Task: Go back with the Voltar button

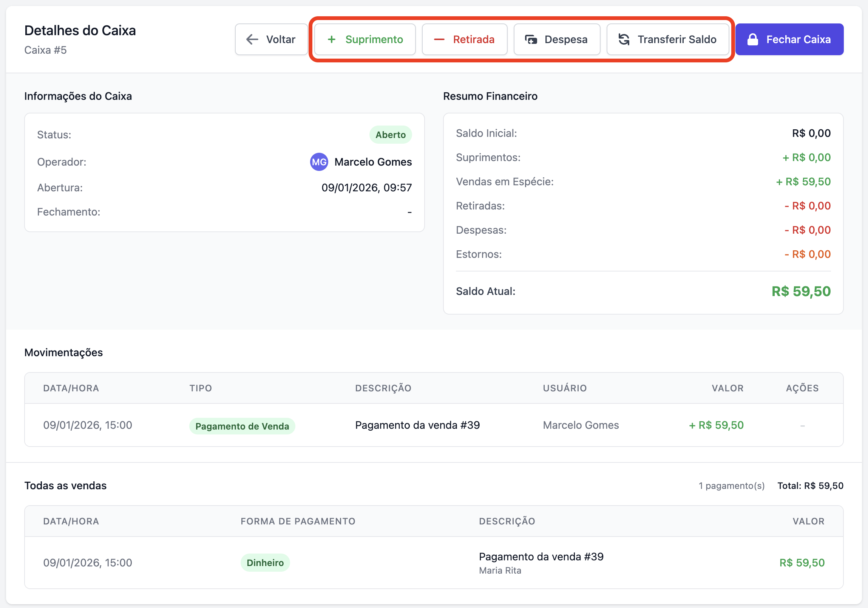Action: coord(271,39)
